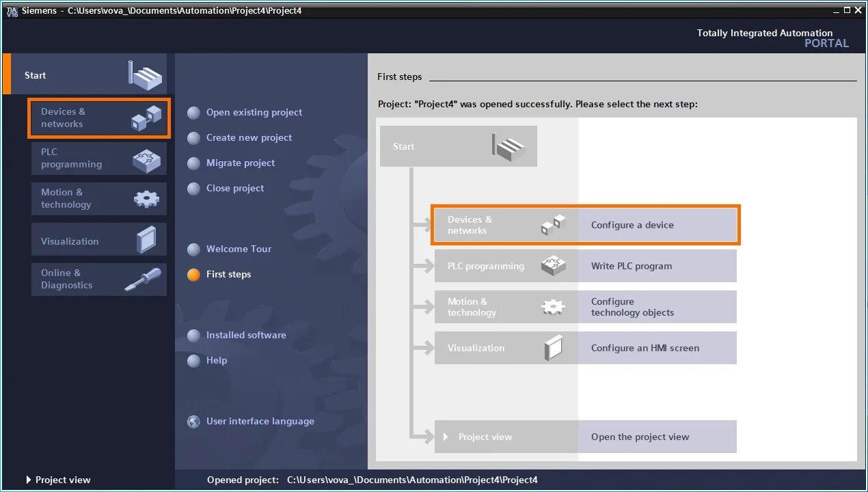Minimize the TIA Portal window
Image resolution: width=868 pixels, height=492 pixels.
click(837, 10)
